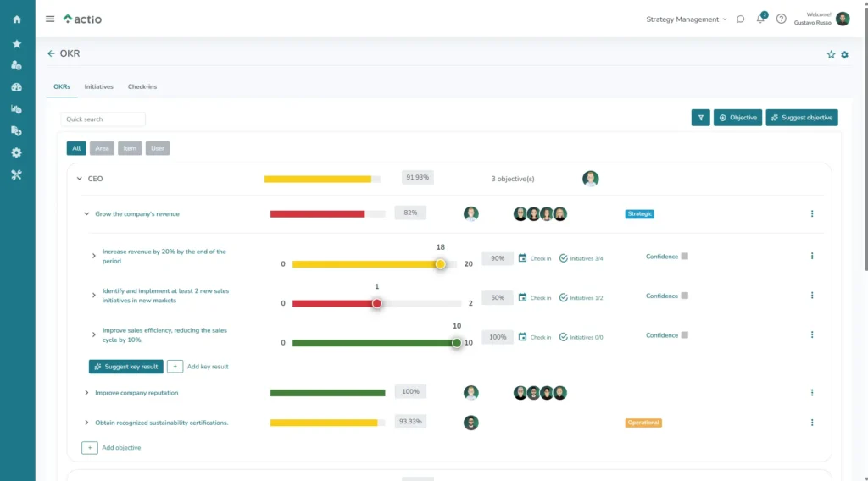Image resolution: width=868 pixels, height=481 pixels.
Task: Collapse the CEO section chevron
Action: [x=79, y=179]
